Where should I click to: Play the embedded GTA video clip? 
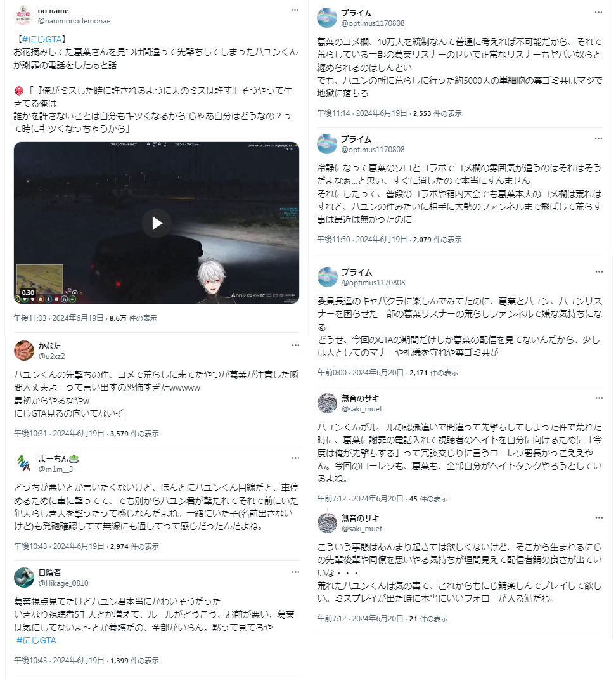click(157, 223)
